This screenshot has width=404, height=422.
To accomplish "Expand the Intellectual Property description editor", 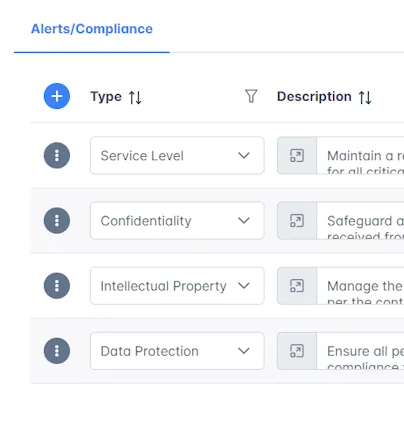I will point(297,286).
